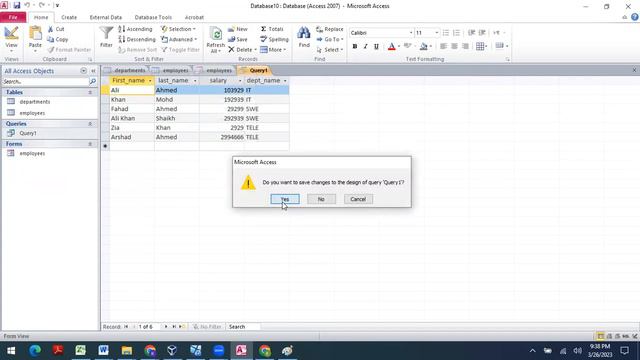This screenshot has width=640, height=360.
Task: Go to first record navigation button
Action: point(126,327)
